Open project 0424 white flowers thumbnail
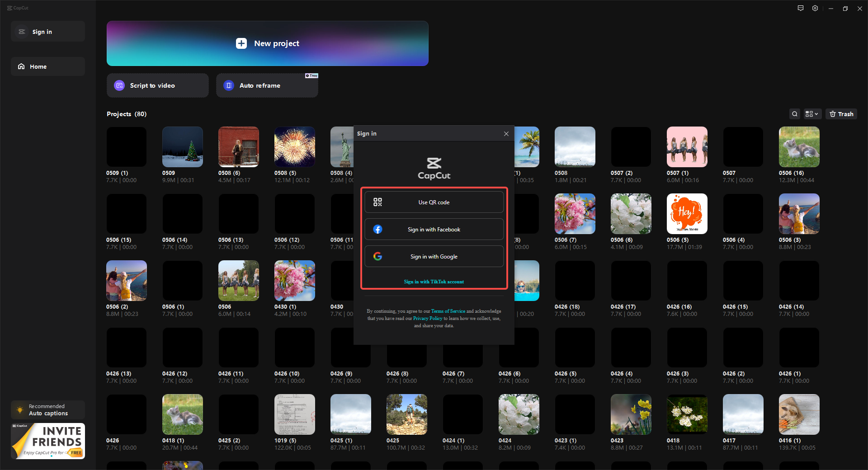868x470 pixels. tap(519, 414)
